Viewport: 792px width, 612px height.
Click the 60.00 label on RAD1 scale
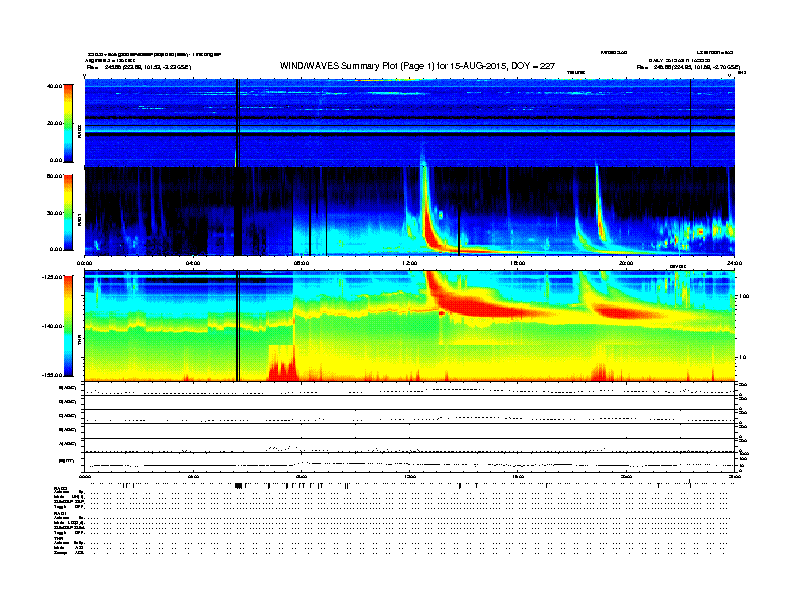[54, 176]
